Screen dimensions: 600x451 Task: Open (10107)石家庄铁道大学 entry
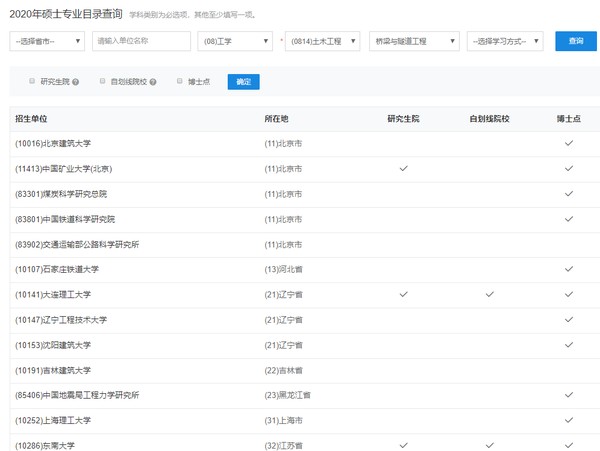57,269
